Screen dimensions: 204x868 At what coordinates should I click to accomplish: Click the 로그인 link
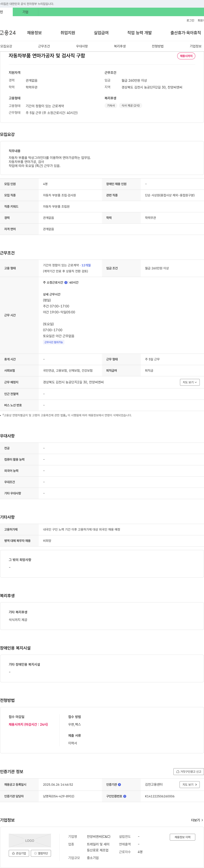[x=190, y=21]
